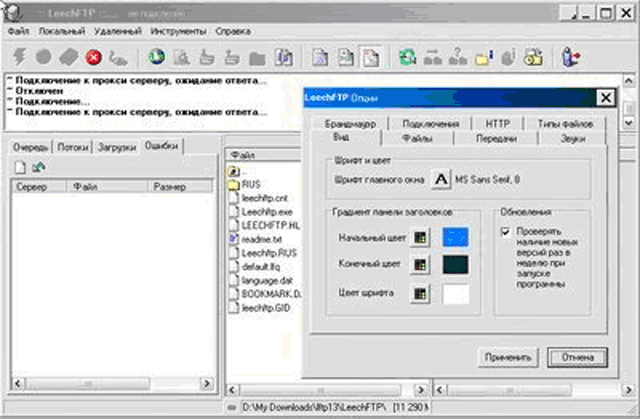Click the Отмена button

pyautogui.click(x=578, y=358)
